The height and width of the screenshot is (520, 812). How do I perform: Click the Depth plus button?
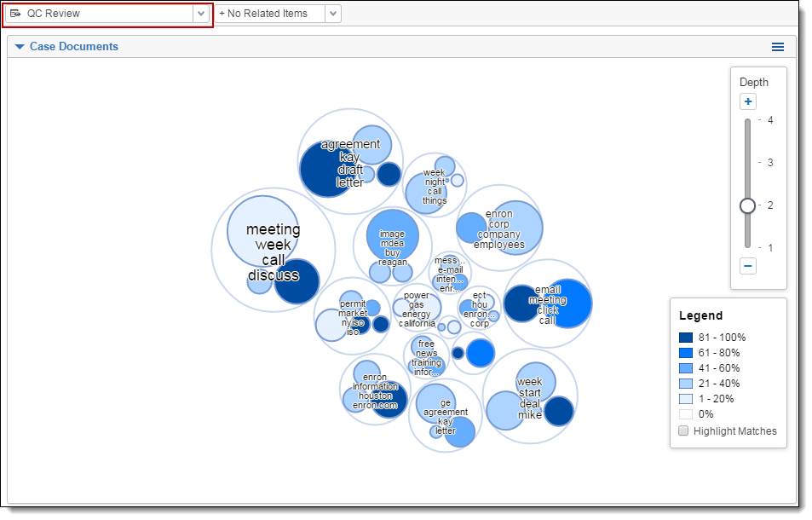pyautogui.click(x=747, y=102)
